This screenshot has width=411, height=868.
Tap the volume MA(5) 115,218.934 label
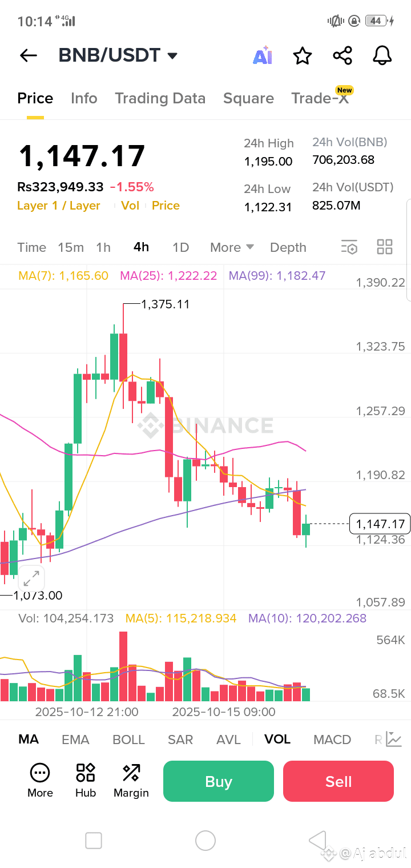[x=181, y=618]
